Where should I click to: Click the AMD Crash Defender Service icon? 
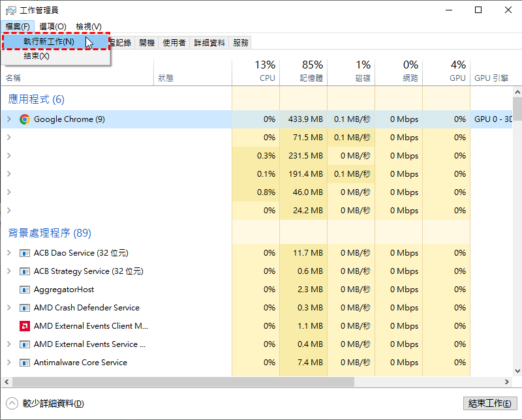25,308
